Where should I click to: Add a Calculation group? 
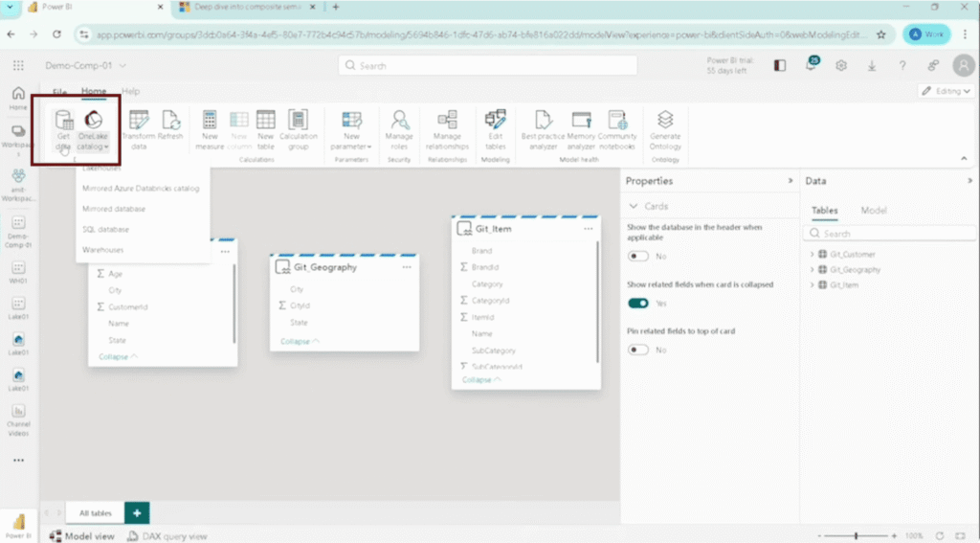click(299, 130)
